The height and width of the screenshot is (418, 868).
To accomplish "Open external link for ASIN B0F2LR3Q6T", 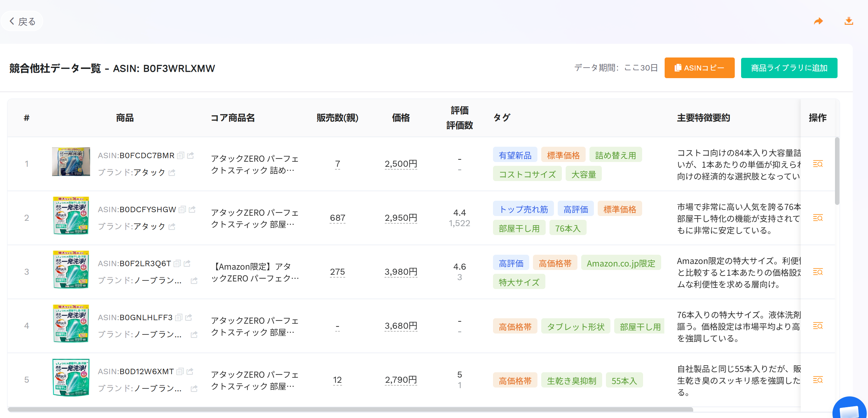I will (187, 264).
